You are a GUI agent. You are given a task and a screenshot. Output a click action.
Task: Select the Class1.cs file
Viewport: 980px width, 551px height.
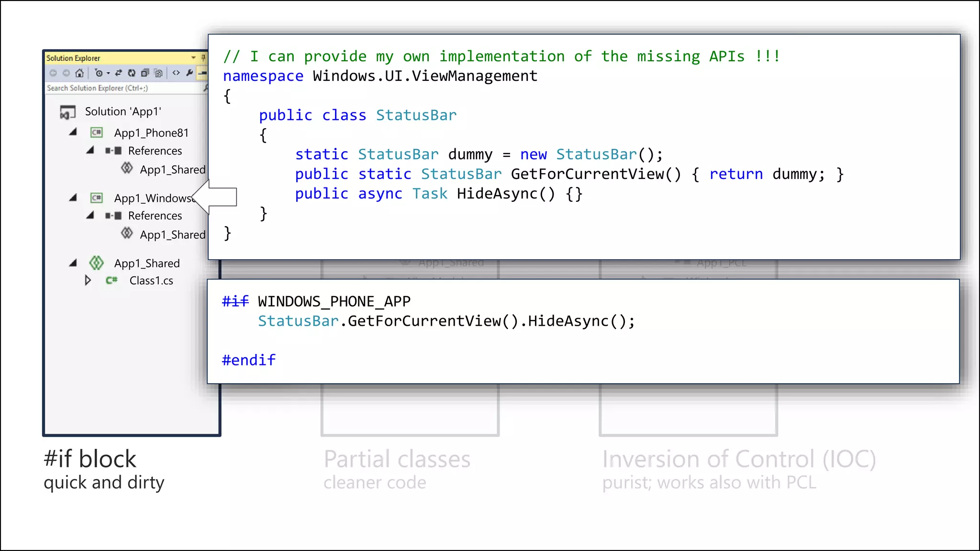151,281
